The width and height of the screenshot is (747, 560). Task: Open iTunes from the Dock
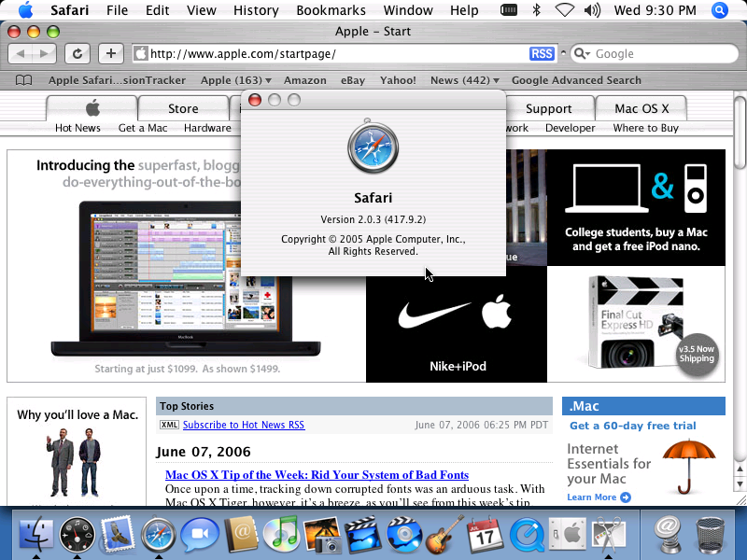[282, 534]
